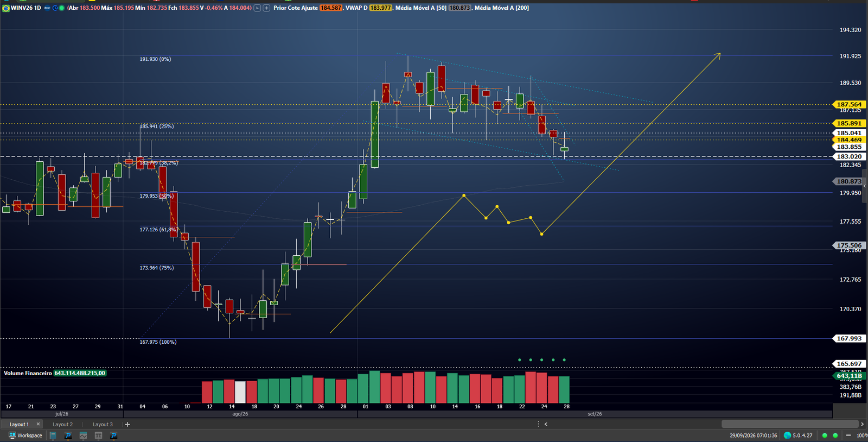Image resolution: width=868 pixels, height=442 pixels.
Task: Open the three-dot options beside scrollbar
Action: [539, 424]
